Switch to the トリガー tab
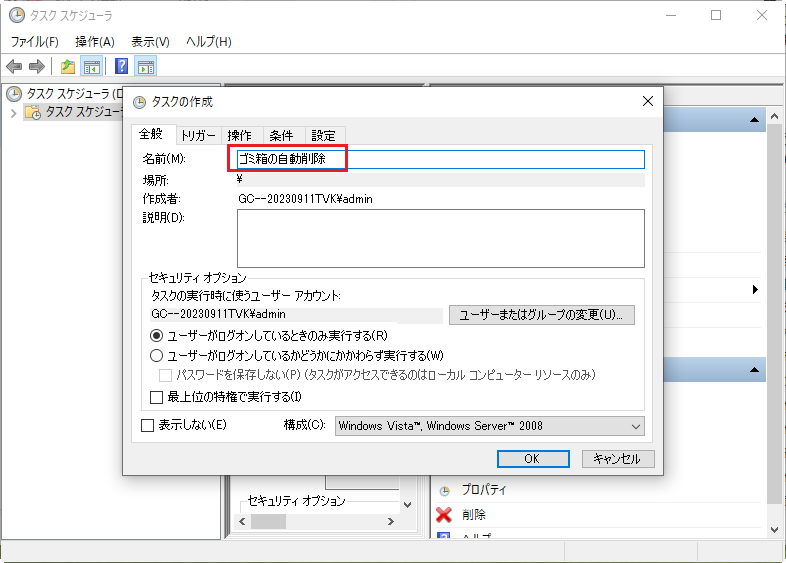786x563 pixels. click(198, 135)
